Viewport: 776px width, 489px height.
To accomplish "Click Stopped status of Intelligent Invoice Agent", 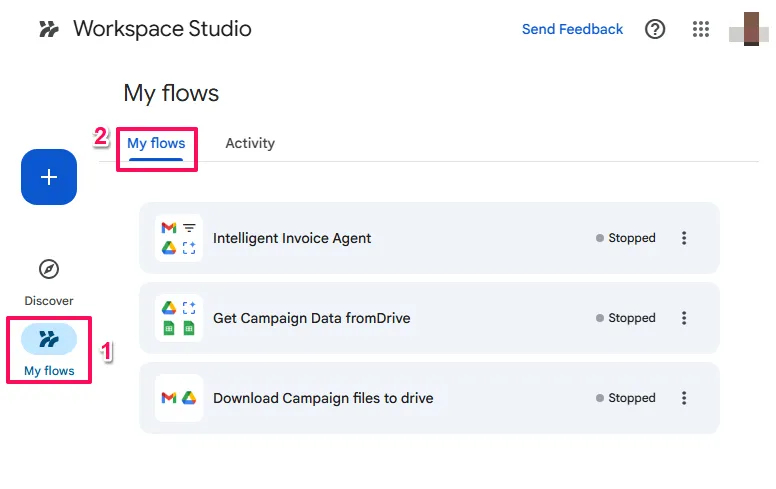I will [x=627, y=238].
